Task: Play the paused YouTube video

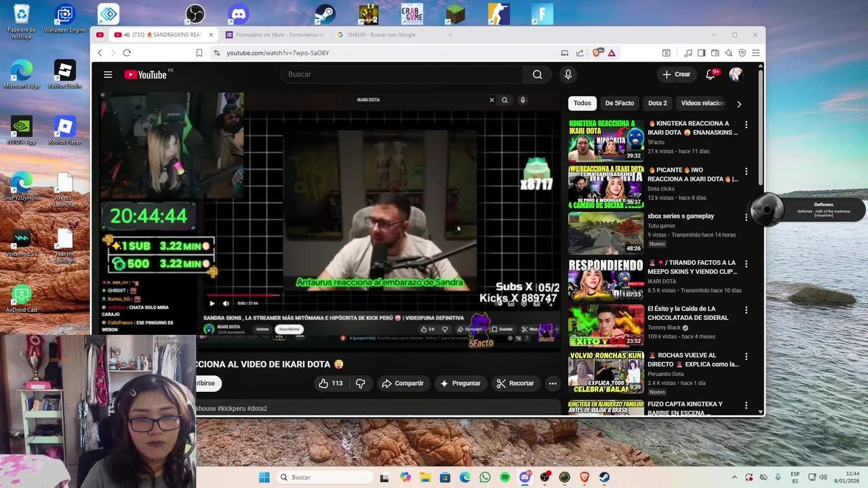Action: 212,304
